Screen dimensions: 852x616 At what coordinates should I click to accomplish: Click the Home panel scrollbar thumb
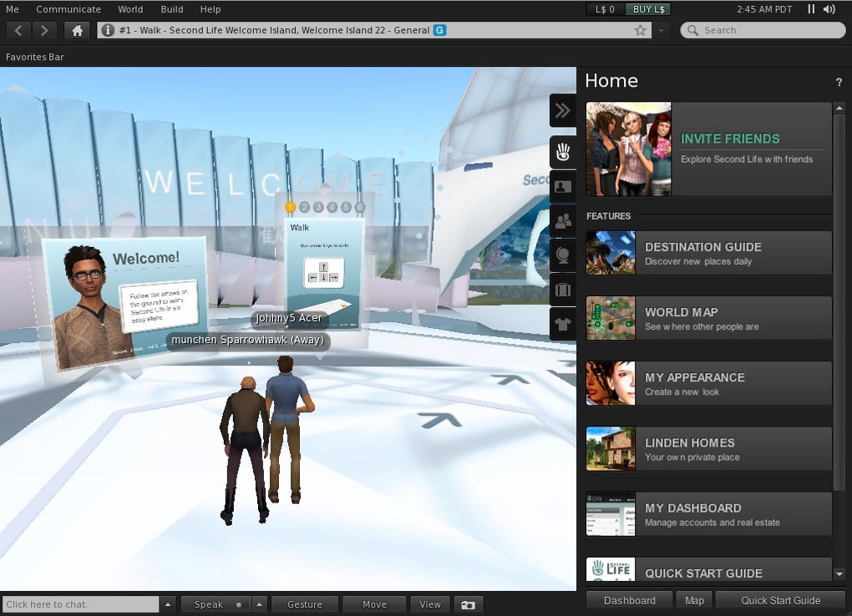pyautogui.click(x=839, y=301)
